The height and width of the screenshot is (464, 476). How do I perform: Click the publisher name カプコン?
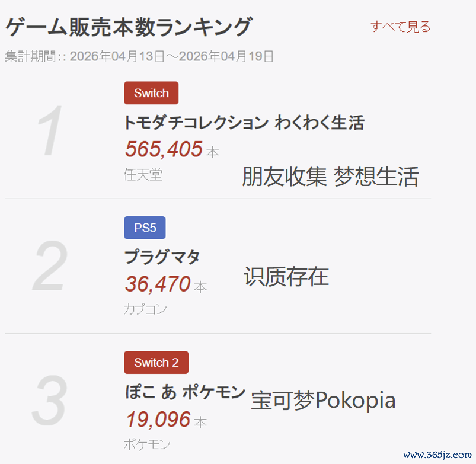coord(145,309)
